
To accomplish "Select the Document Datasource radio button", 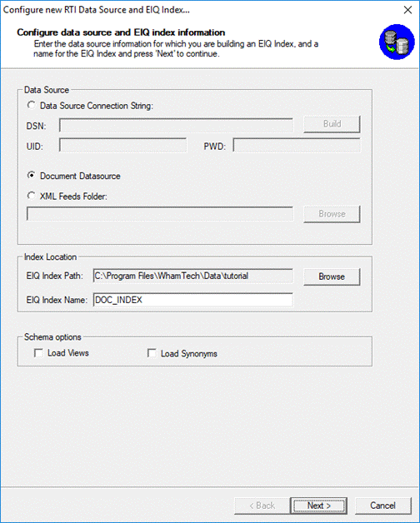I will point(31,176).
